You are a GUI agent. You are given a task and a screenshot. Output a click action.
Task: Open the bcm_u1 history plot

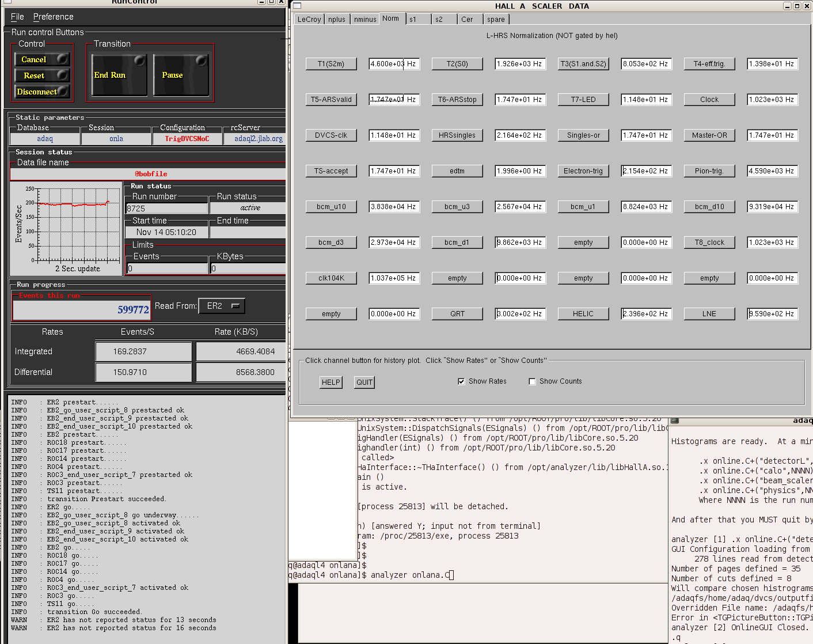(583, 207)
